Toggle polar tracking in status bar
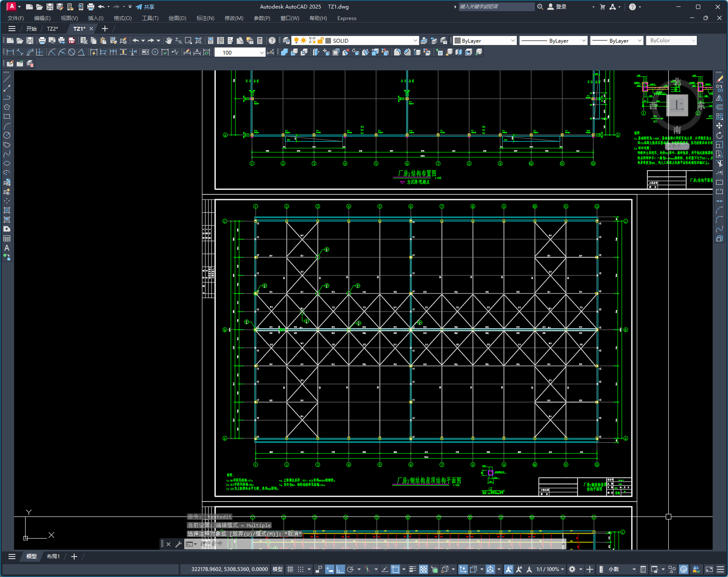This screenshot has height=577, width=728. (351, 569)
